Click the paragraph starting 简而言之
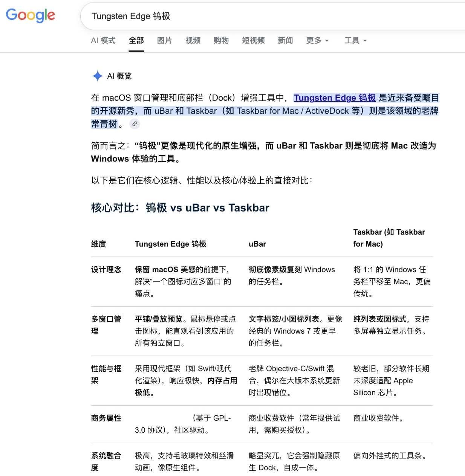 tap(264, 152)
